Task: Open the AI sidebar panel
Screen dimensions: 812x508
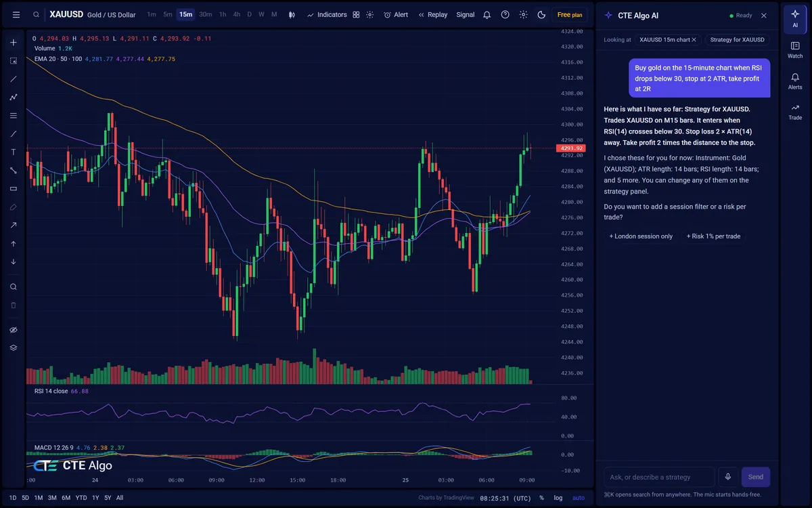Action: [x=795, y=18]
